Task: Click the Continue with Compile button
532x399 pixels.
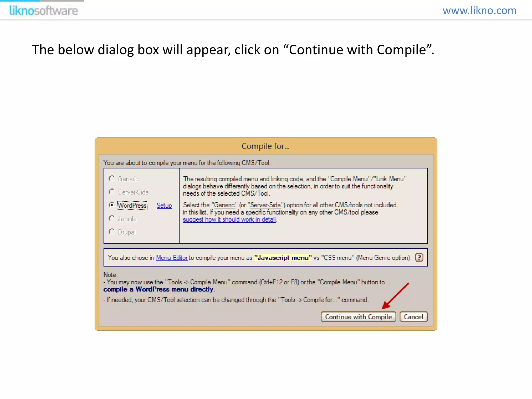Action: [x=358, y=317]
